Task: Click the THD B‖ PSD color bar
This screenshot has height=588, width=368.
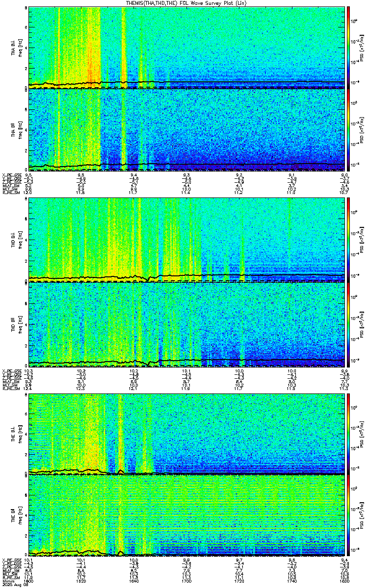Action: [349, 324]
